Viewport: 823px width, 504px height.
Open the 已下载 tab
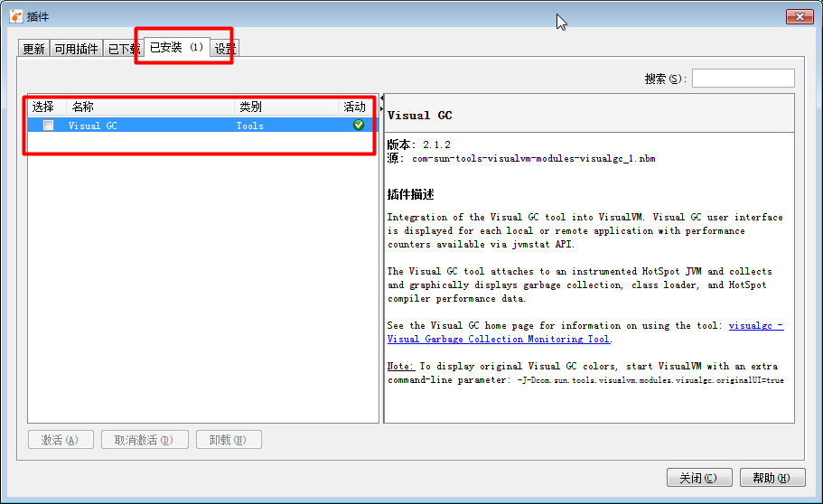(x=124, y=48)
